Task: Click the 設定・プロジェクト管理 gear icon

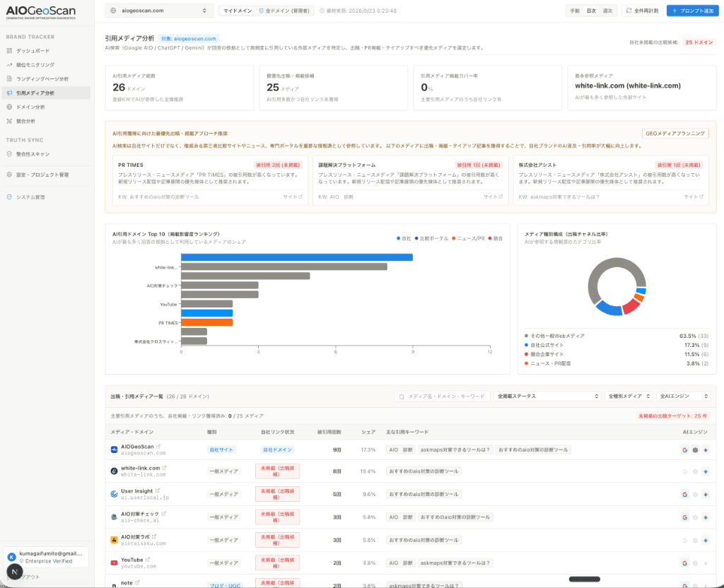Action: pos(9,175)
